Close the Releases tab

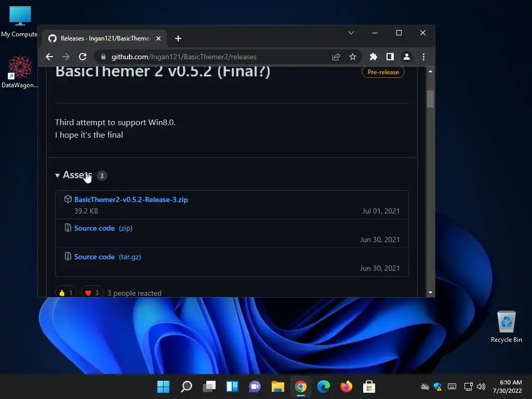pos(158,38)
